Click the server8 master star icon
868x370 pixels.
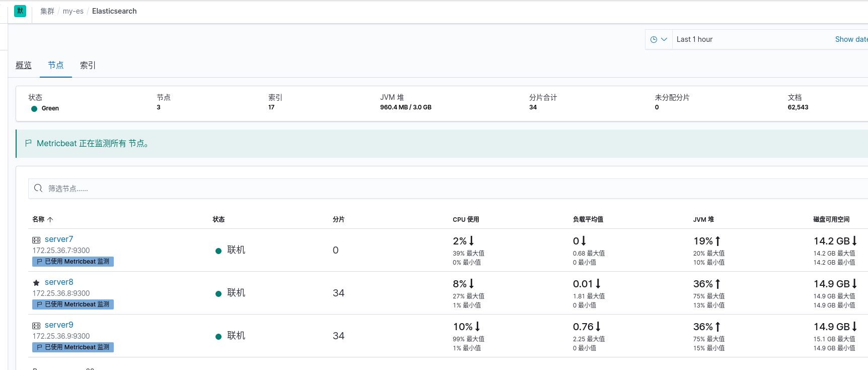click(36, 283)
